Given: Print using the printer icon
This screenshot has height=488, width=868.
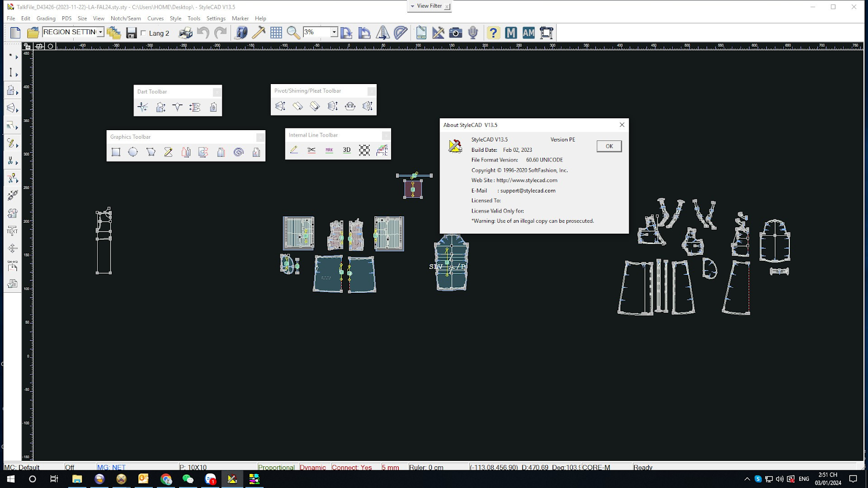Looking at the screenshot, I should coord(186,33).
